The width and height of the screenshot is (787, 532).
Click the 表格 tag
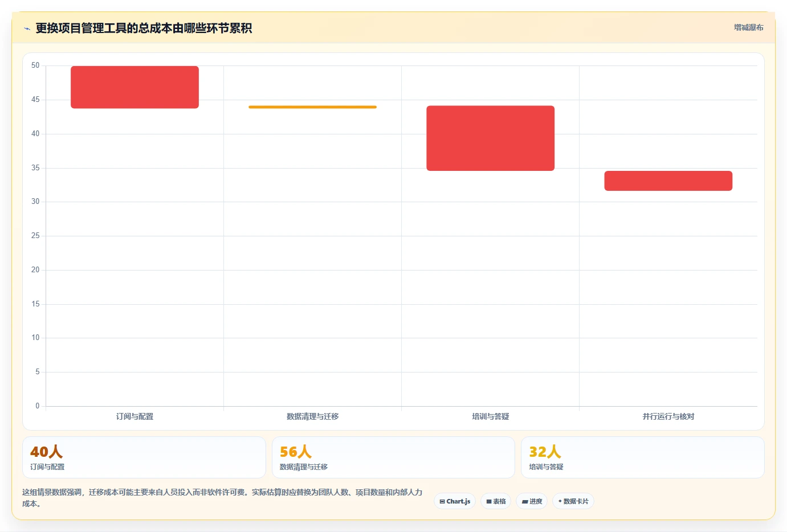[x=496, y=501]
